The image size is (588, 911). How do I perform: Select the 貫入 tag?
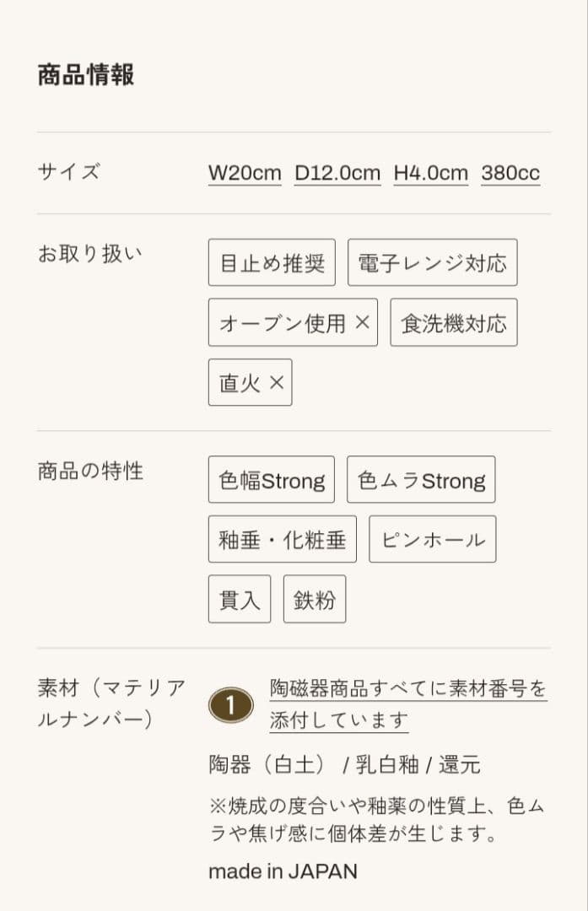[x=240, y=599]
